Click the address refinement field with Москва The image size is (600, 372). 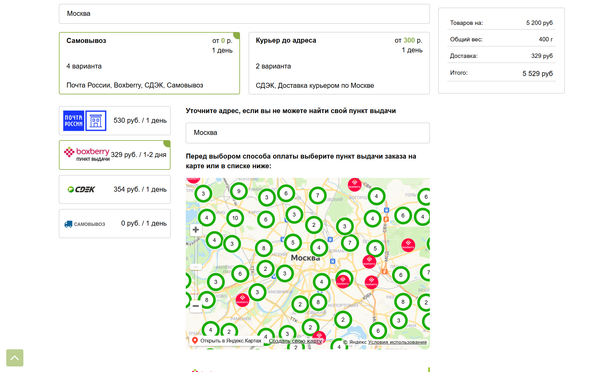308,133
